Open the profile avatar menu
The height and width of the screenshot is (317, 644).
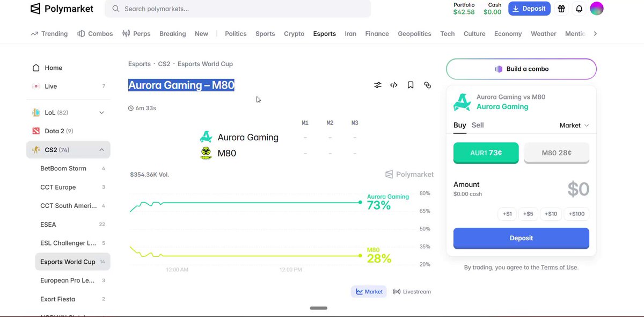point(597,9)
